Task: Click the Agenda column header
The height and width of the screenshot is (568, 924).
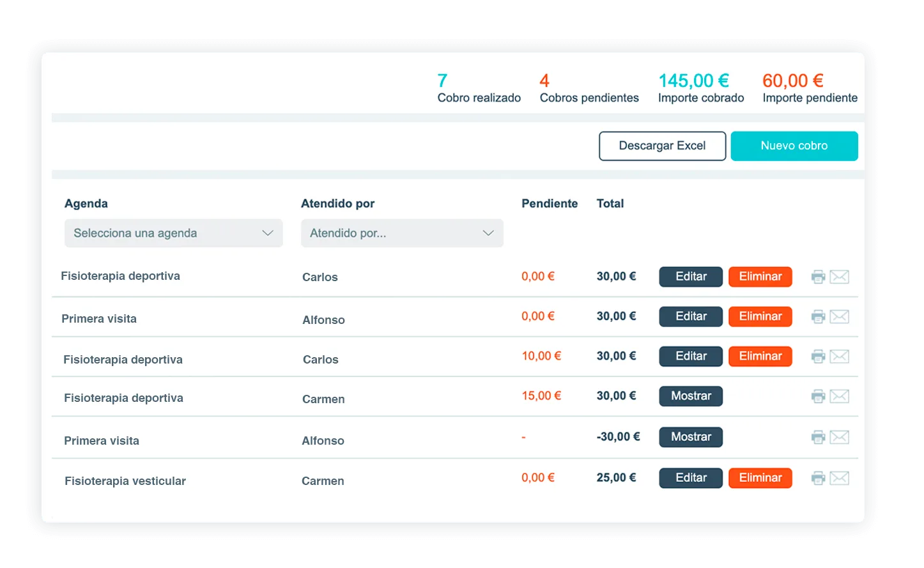Action: pyautogui.click(x=86, y=204)
